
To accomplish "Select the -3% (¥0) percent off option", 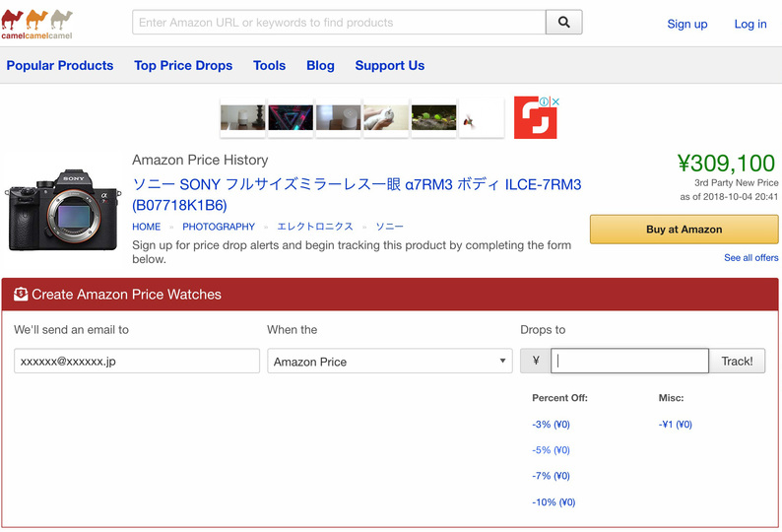I will [551, 425].
